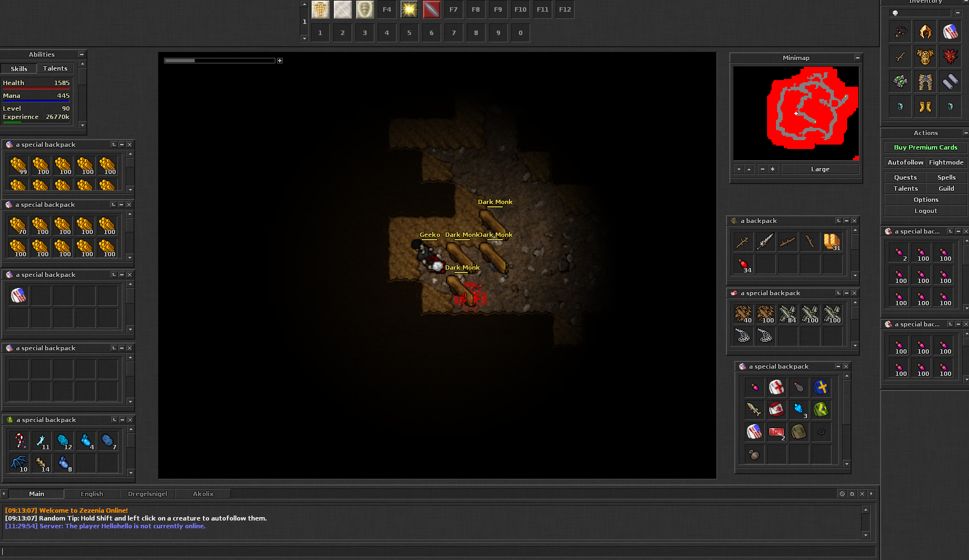The width and height of the screenshot is (969, 560).
Task: Click the candy cane item in backpack
Action: point(19,440)
